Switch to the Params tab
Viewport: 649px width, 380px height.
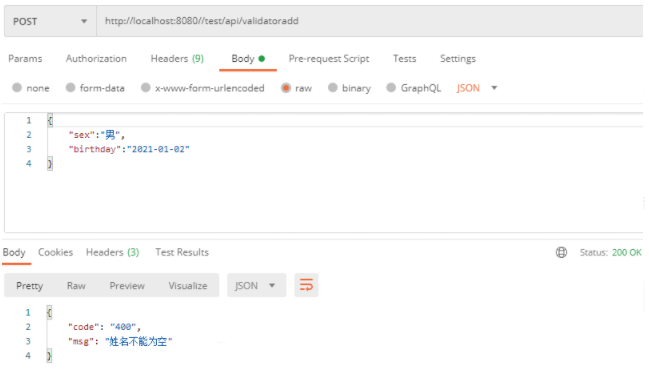25,59
